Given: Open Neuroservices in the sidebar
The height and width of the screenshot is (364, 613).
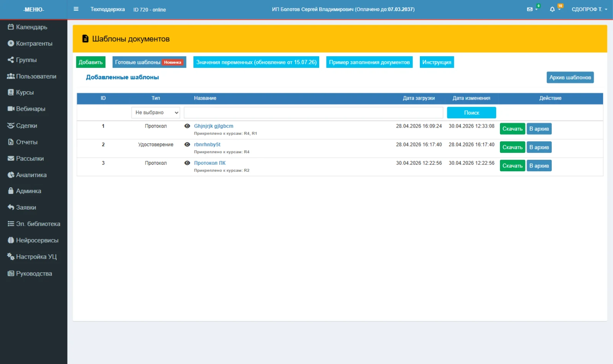Looking at the screenshot, I should pyautogui.click(x=33, y=240).
